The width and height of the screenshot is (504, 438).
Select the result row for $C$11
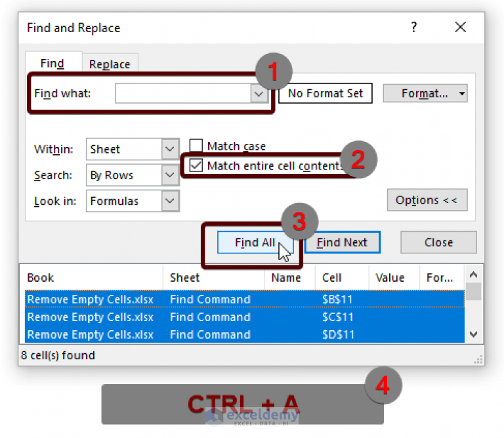[x=245, y=317]
